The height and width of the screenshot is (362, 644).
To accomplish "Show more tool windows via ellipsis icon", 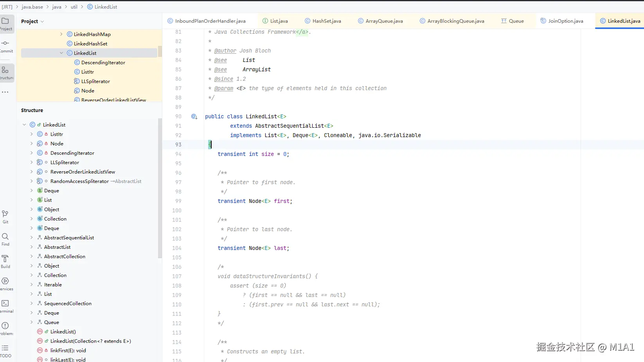I will [x=5, y=92].
